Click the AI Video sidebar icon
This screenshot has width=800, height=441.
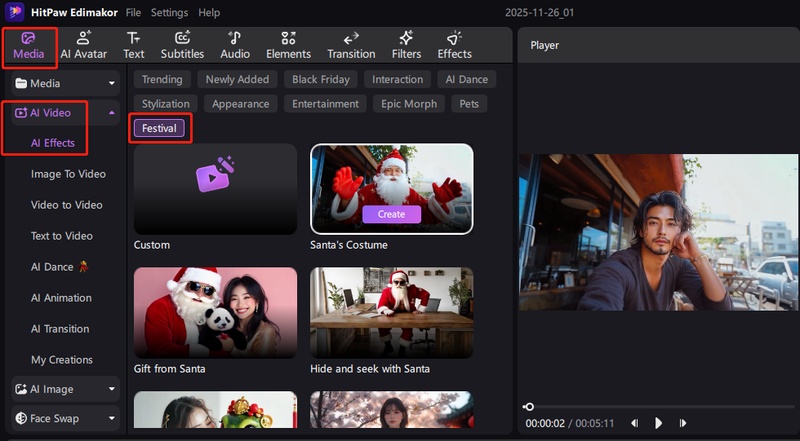click(x=21, y=113)
